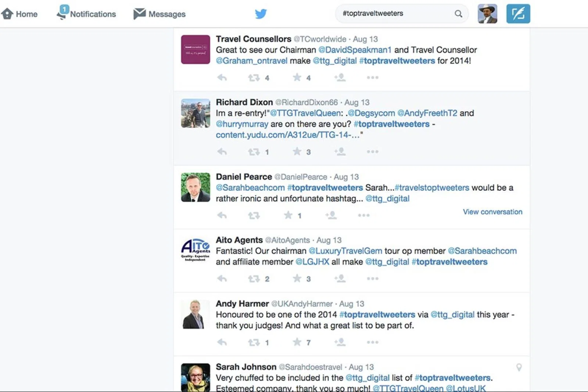
Task: Favorite the Travel Counsellors tweet
Action: pyautogui.click(x=297, y=77)
